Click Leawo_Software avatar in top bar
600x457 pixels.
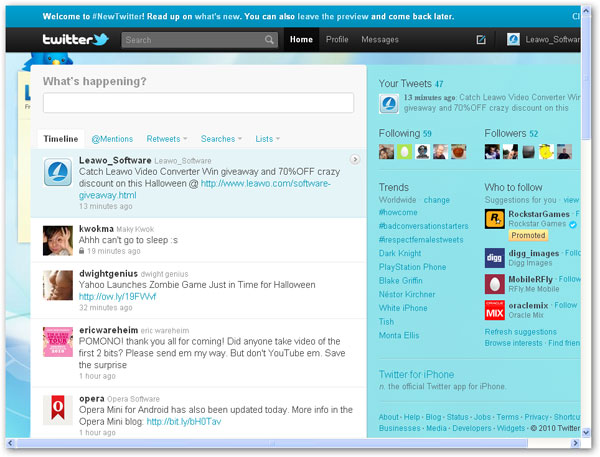(x=513, y=39)
